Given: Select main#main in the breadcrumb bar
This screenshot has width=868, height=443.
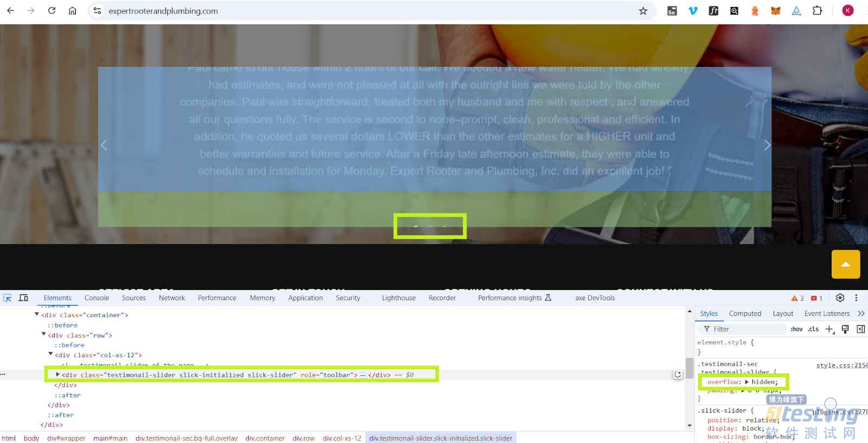Looking at the screenshot, I should tap(110, 438).
